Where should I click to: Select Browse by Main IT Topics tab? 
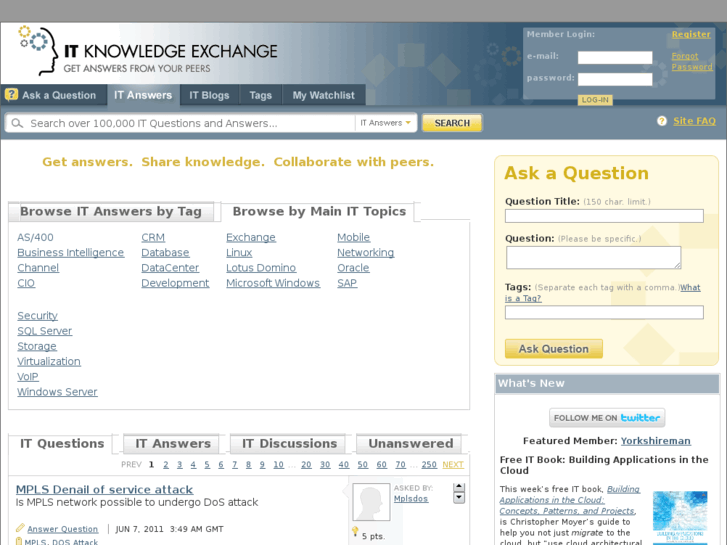coord(319,212)
